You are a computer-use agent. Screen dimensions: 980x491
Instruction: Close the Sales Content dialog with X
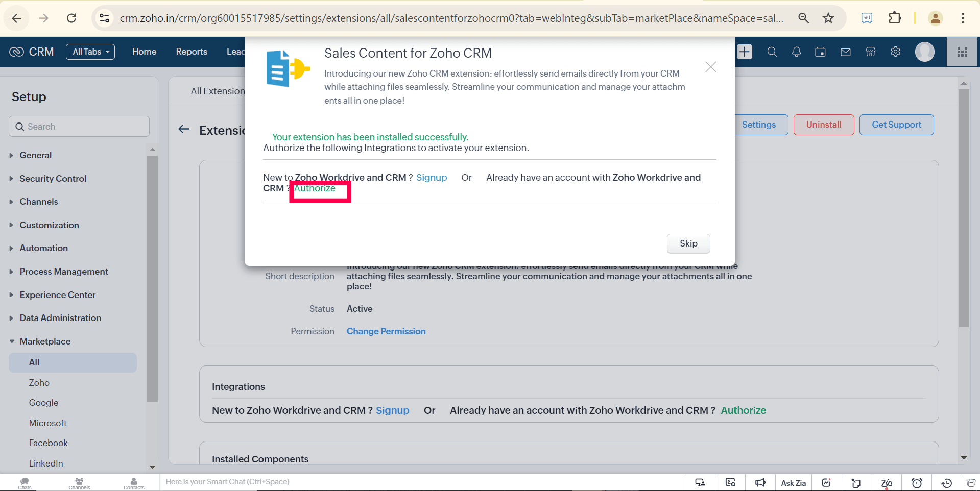[x=711, y=67]
